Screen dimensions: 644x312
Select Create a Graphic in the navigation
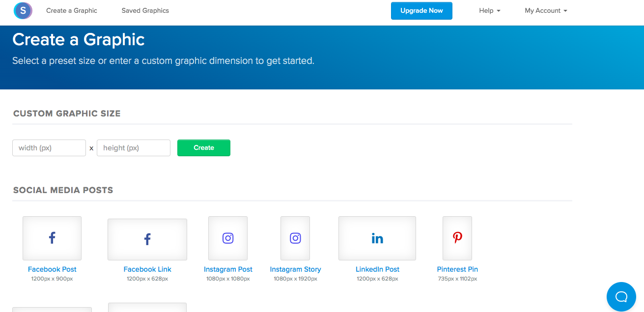point(71,10)
